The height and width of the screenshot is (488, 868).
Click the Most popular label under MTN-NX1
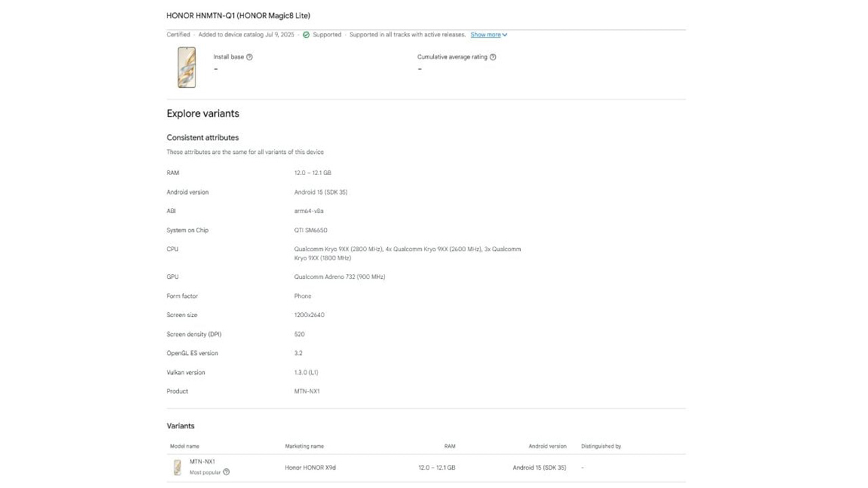click(205, 472)
